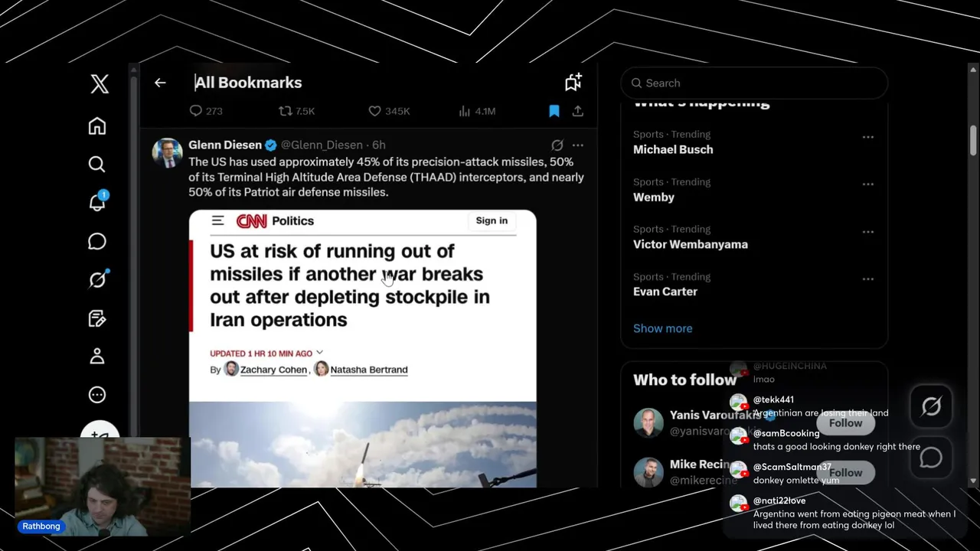The height and width of the screenshot is (551, 980).
Task: Open options menu for Wemby trend
Action: (x=868, y=184)
